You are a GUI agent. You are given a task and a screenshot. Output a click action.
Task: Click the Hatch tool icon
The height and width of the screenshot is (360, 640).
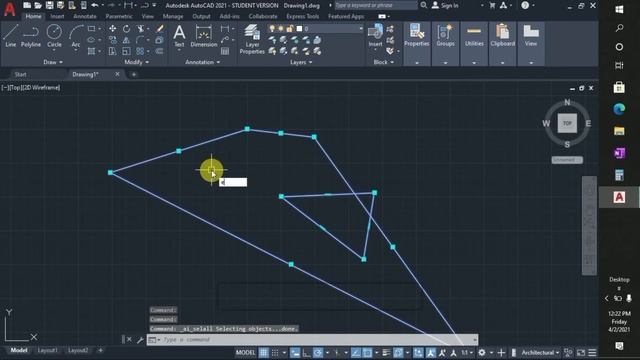click(91, 51)
